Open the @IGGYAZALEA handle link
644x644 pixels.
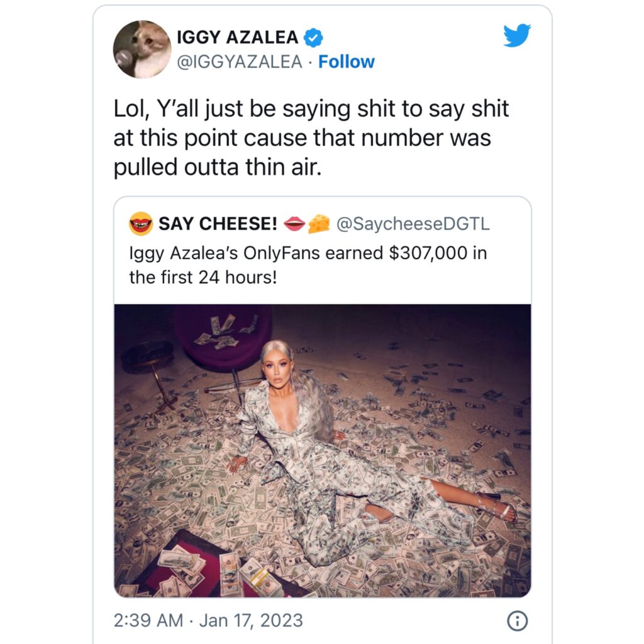tap(240, 62)
